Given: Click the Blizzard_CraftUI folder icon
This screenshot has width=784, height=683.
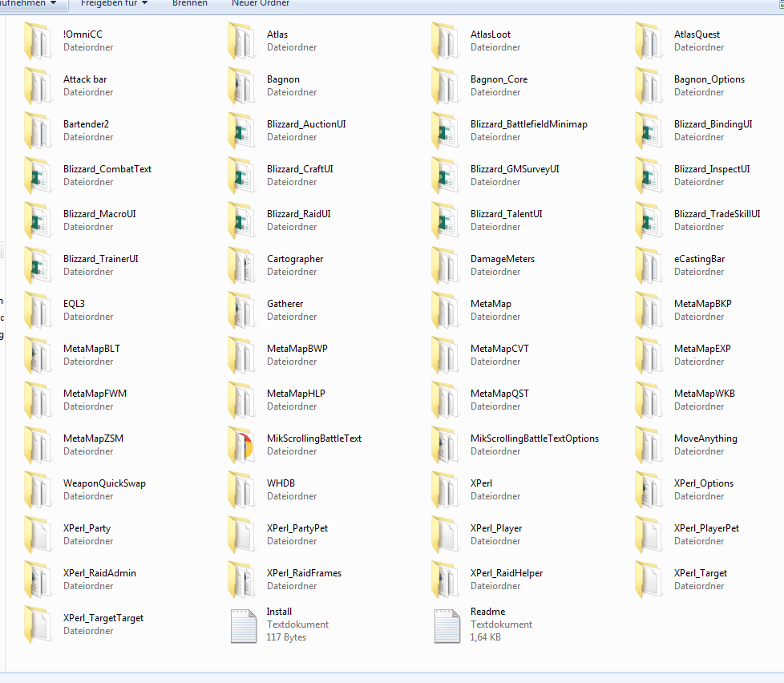Looking at the screenshot, I should click(241, 176).
